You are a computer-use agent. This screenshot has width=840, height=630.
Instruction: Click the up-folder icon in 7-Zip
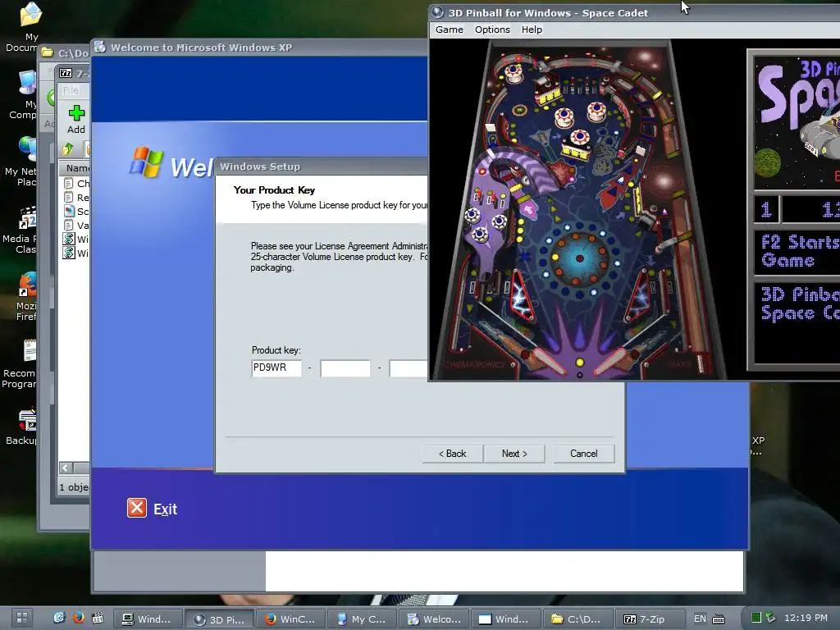tap(67, 149)
